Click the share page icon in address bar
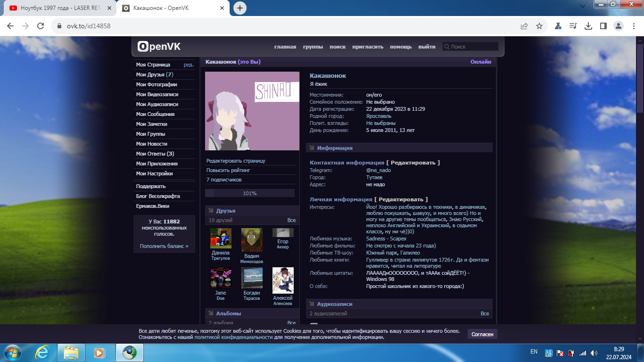Viewport: 644px width, 362px height. 524,26
